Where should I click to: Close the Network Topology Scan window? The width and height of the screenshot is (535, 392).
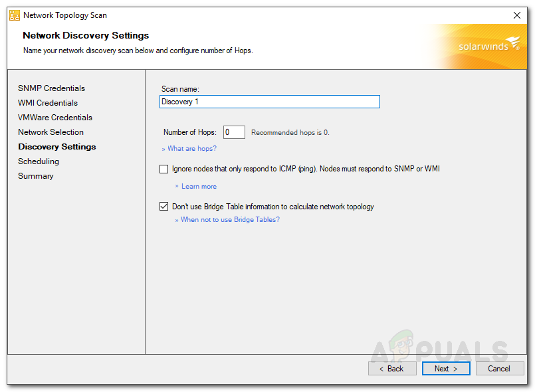tap(517, 15)
